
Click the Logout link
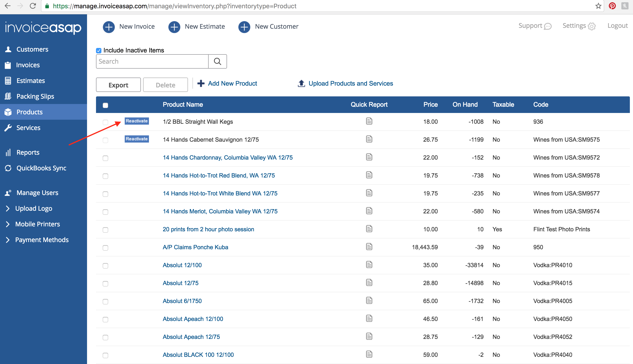618,26
